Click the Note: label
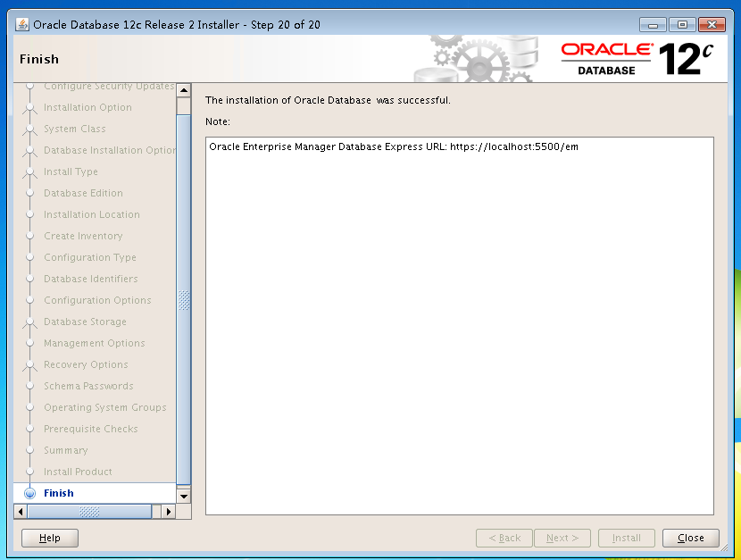Screen dimensions: 741x560 [x=218, y=121]
